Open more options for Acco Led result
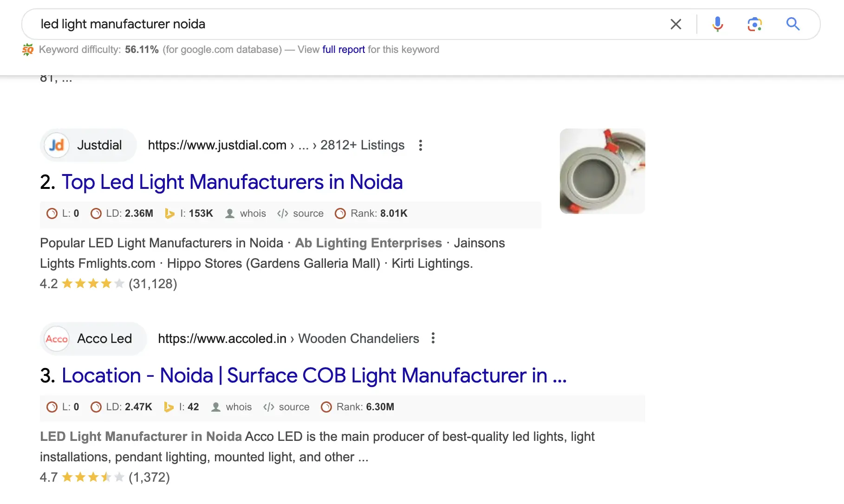Image resolution: width=844 pixels, height=504 pixels. [433, 338]
